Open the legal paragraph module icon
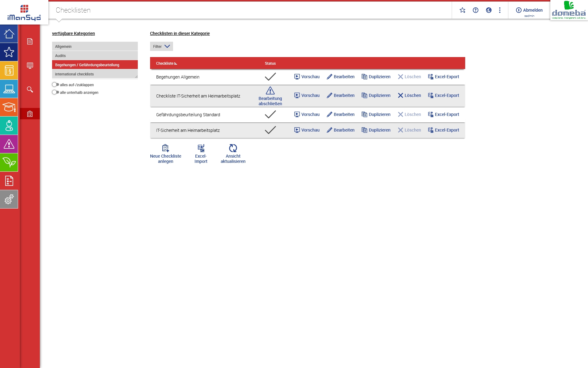 tap(9, 71)
